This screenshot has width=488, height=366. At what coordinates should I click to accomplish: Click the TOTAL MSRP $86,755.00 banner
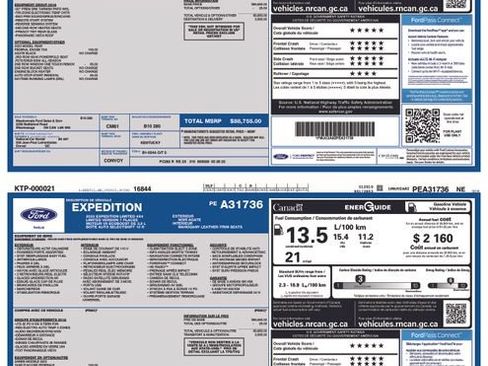pyautogui.click(x=224, y=121)
